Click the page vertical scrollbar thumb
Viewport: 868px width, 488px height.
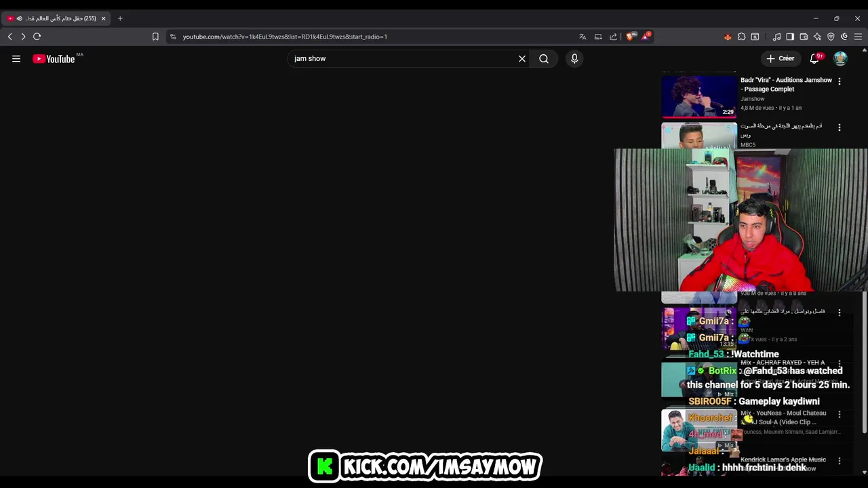tap(864, 362)
